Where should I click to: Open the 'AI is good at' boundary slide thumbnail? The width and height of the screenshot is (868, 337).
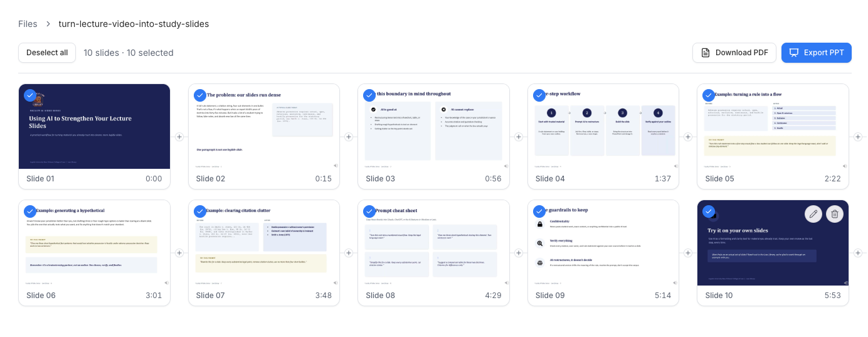(433, 127)
